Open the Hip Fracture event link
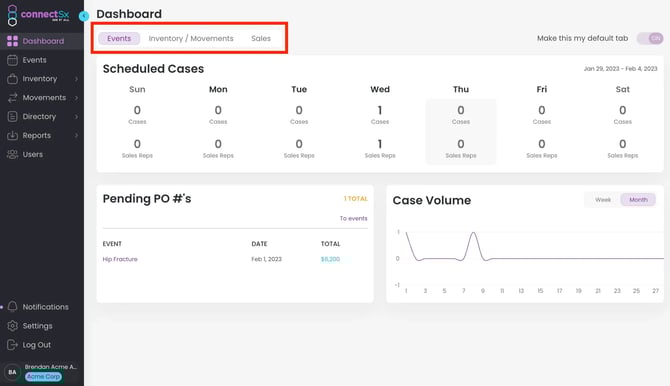The image size is (670, 386). (120, 259)
